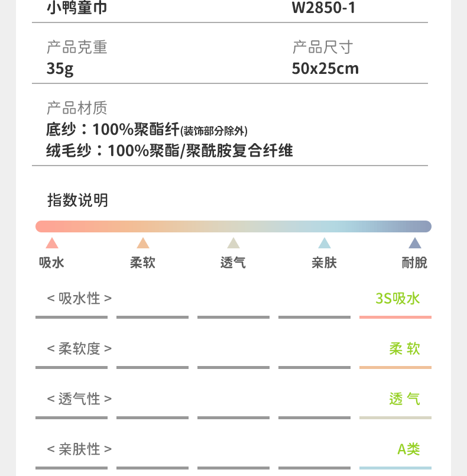Select the pink bar under 3S吸水
The width and height of the screenshot is (467, 476).
point(395,318)
